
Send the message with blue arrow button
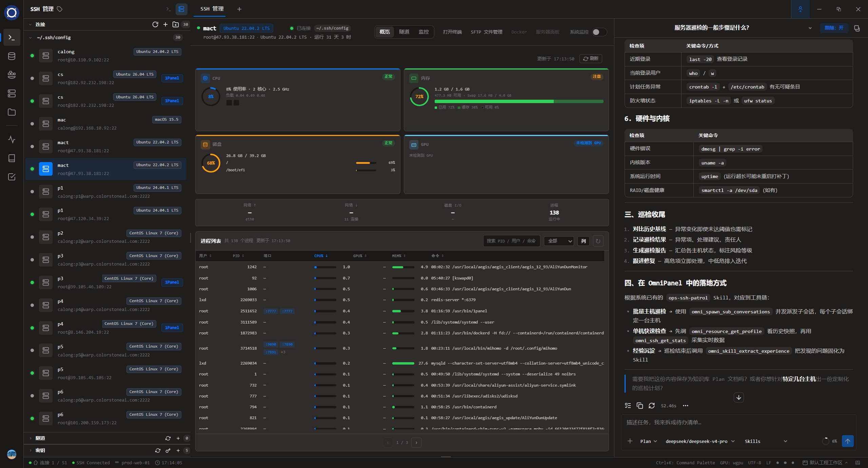tap(848, 441)
